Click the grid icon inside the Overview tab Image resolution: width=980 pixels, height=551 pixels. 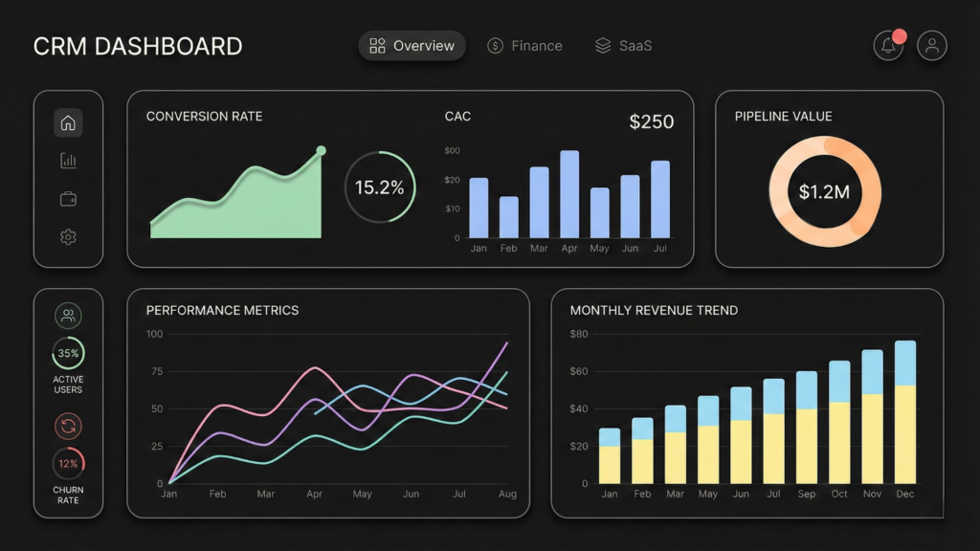(377, 45)
